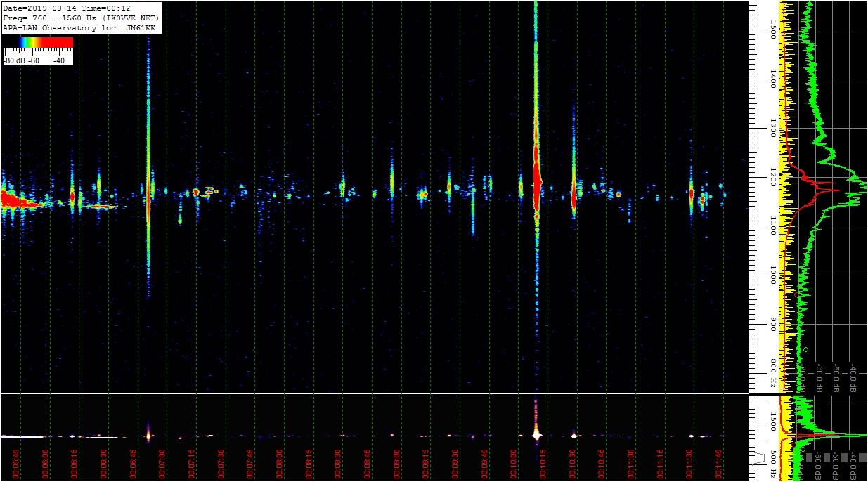Select the 00:11:15 time marker
The height and width of the screenshot is (482, 868).
point(661,464)
